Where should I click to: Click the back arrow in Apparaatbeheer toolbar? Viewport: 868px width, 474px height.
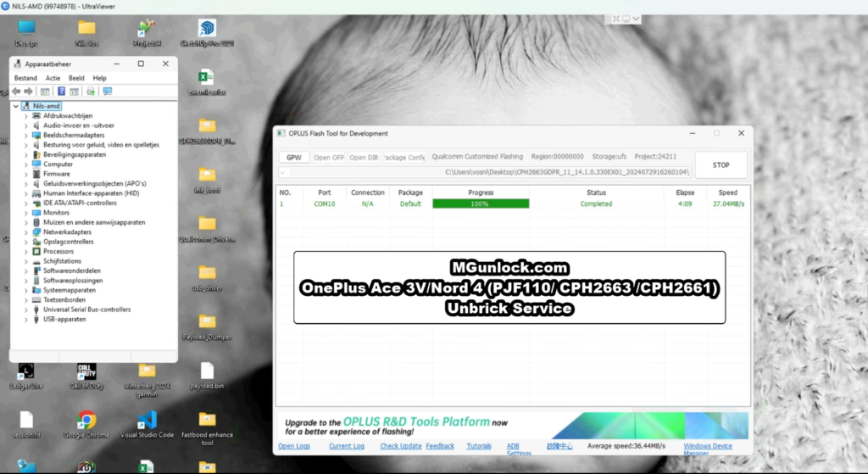pos(16,92)
